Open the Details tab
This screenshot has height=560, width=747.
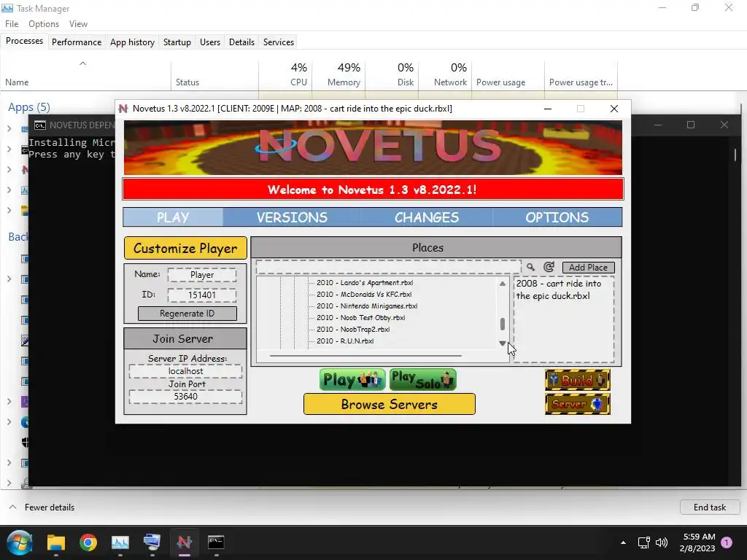pyautogui.click(x=241, y=42)
